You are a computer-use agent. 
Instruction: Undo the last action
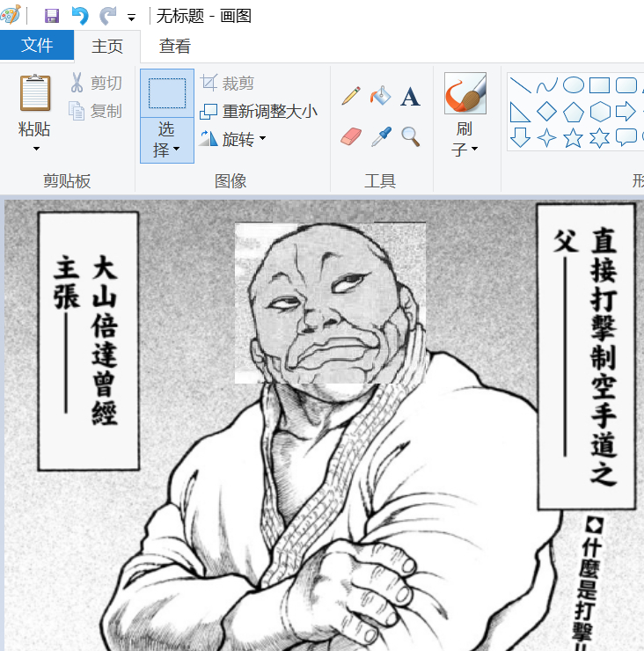80,16
